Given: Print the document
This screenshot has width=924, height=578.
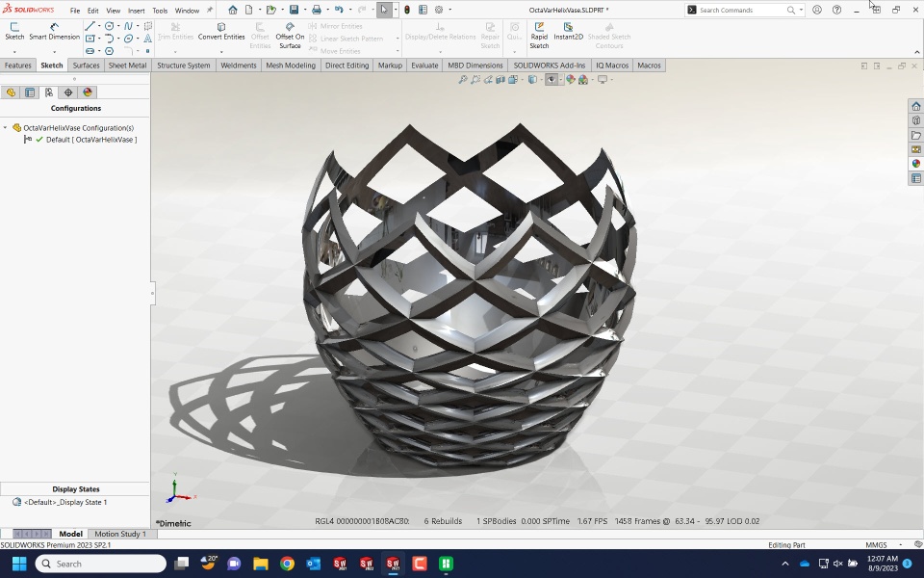Looking at the screenshot, I should [317, 10].
